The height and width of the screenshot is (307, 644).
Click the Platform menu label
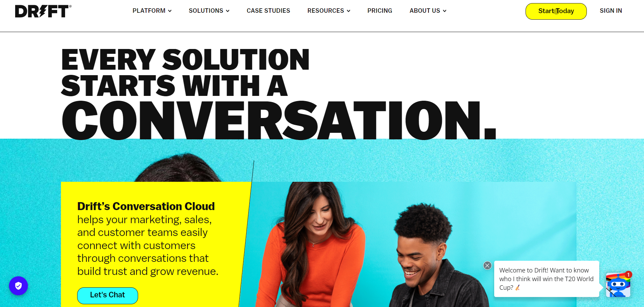pyautogui.click(x=149, y=11)
